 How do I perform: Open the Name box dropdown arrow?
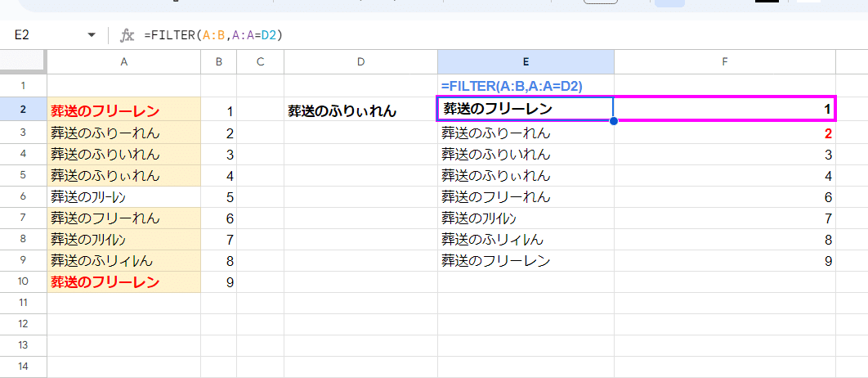[x=92, y=35]
